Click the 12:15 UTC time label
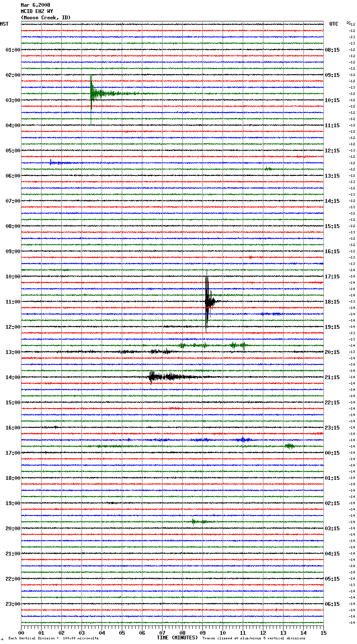This screenshot has height=644, width=357. pyautogui.click(x=332, y=151)
